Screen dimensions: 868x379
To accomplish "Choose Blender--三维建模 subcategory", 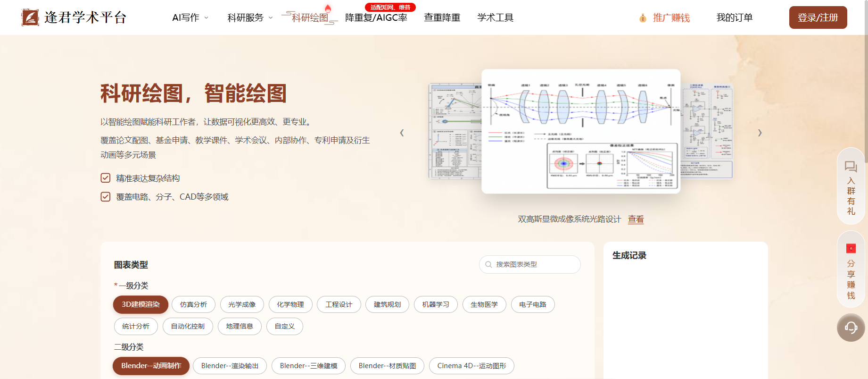I will click(309, 366).
